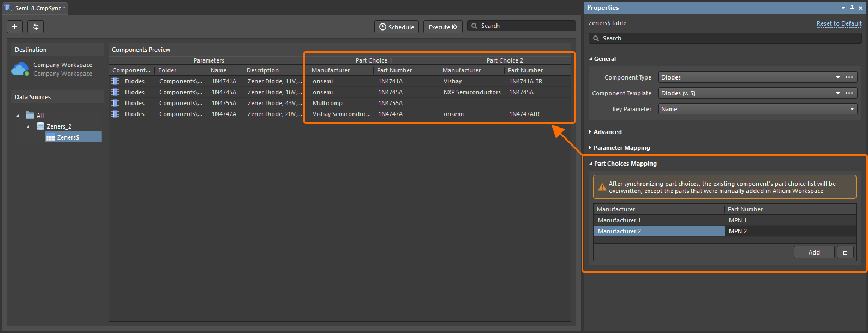Select the Zeners$ table tree item
The image size is (868, 333).
click(68, 137)
